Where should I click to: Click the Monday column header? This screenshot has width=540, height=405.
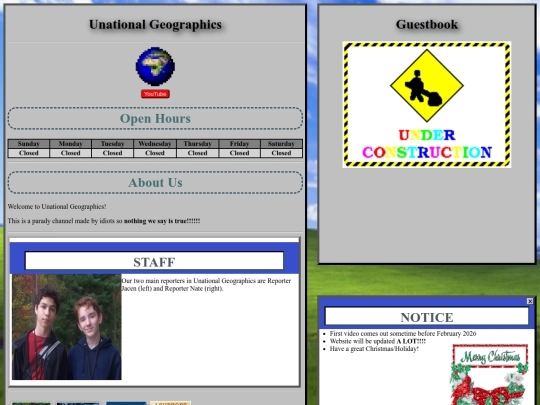pyautogui.click(x=71, y=144)
